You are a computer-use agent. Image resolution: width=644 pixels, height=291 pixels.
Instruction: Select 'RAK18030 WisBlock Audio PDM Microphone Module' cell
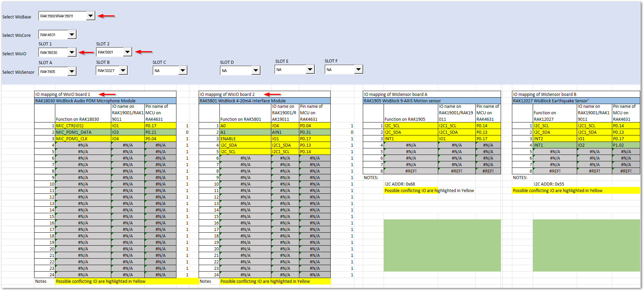(105, 101)
